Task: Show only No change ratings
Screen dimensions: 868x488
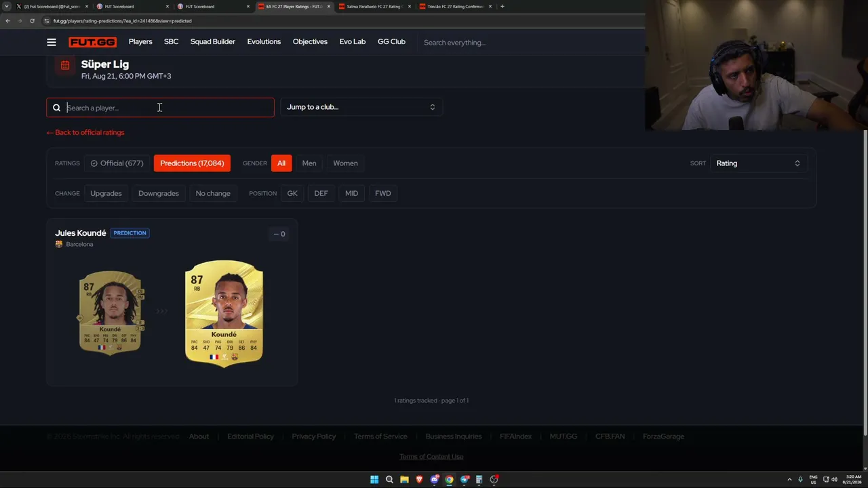Action: coord(213,193)
